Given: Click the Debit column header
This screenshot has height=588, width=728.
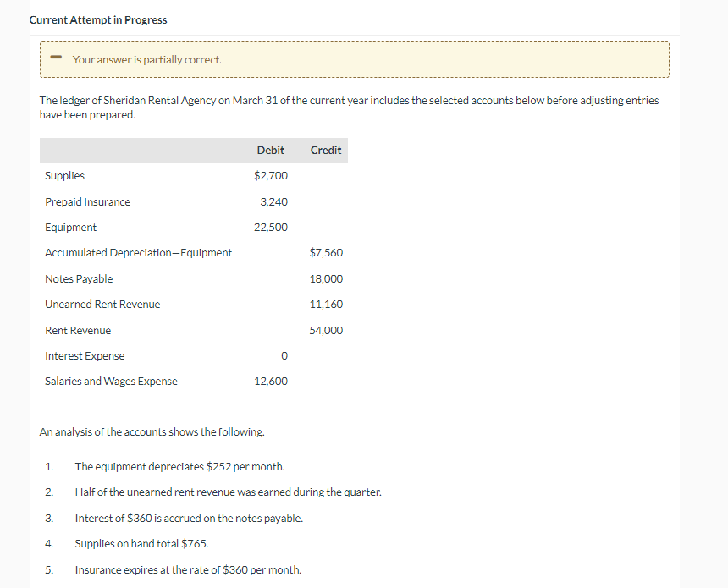Looking at the screenshot, I should click(271, 151).
